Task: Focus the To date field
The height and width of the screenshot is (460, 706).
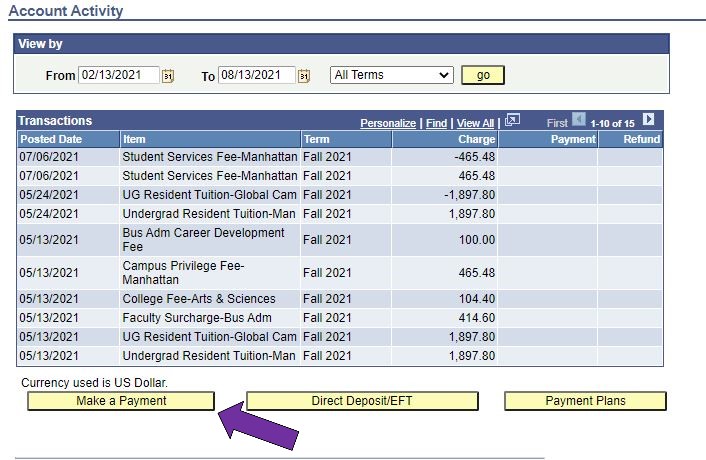Action: coord(257,75)
